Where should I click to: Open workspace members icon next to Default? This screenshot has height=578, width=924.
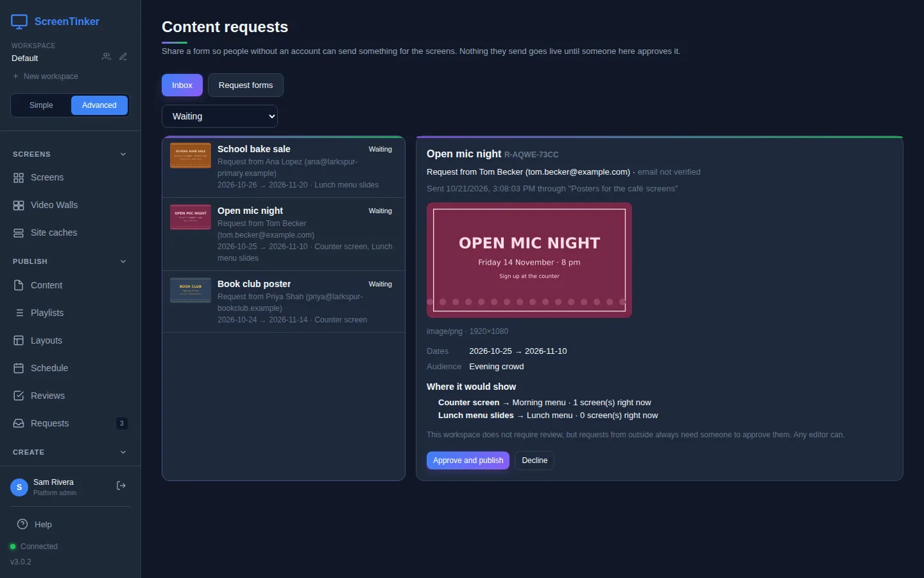click(107, 57)
